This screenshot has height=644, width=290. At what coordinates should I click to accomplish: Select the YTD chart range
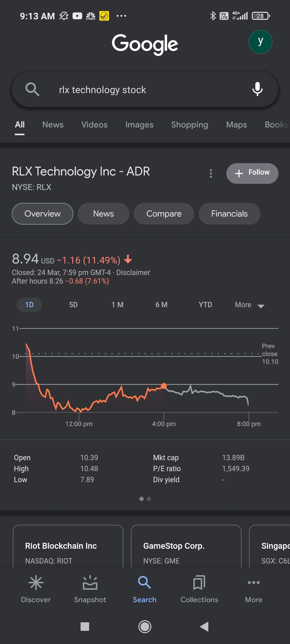(205, 305)
